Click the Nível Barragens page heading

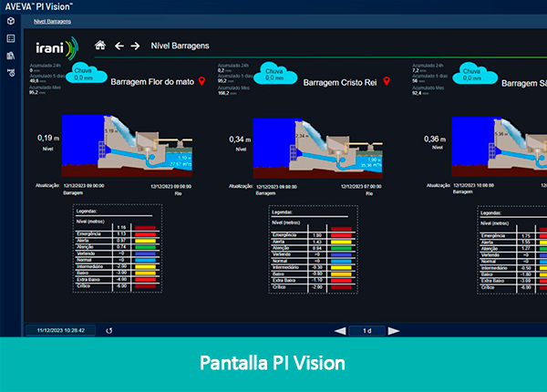[x=180, y=46]
